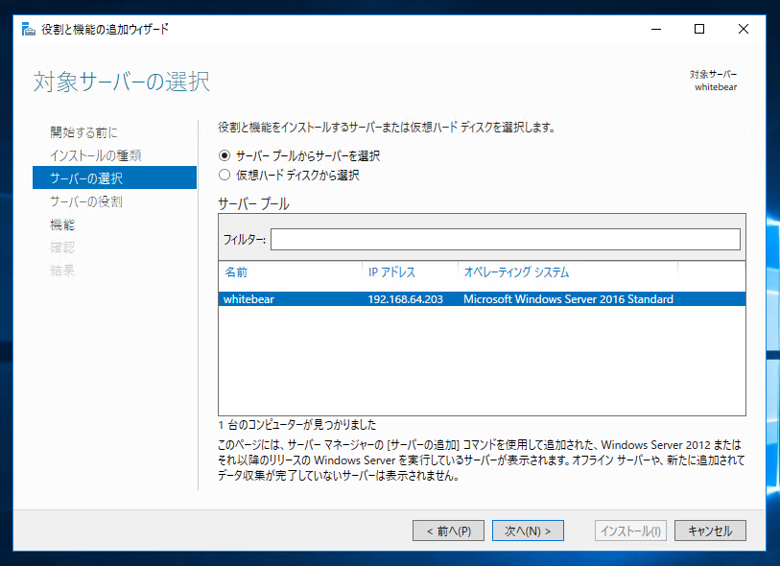Select the whitebear server row
The image size is (780, 566).
pyautogui.click(x=482, y=299)
